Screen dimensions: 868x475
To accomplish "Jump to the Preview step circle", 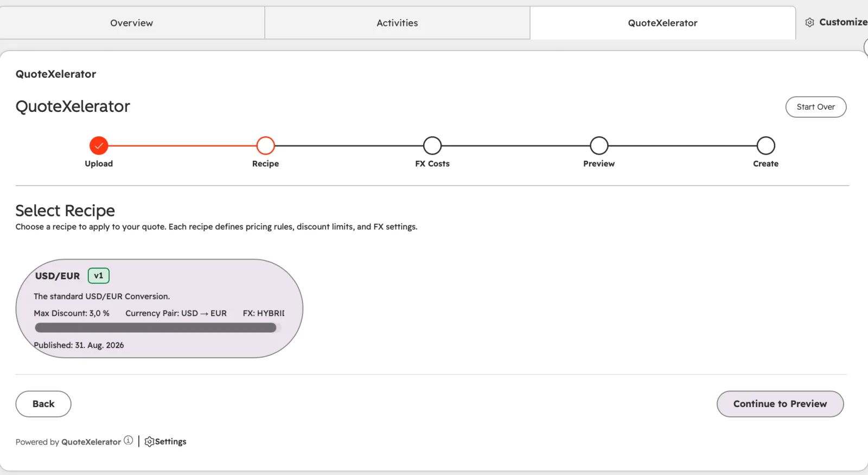I will [599, 145].
